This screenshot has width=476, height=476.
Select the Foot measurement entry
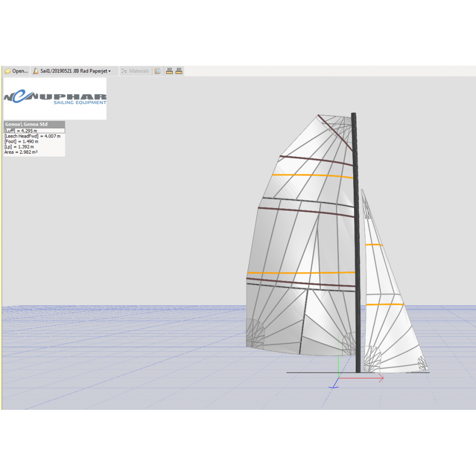coord(21,141)
